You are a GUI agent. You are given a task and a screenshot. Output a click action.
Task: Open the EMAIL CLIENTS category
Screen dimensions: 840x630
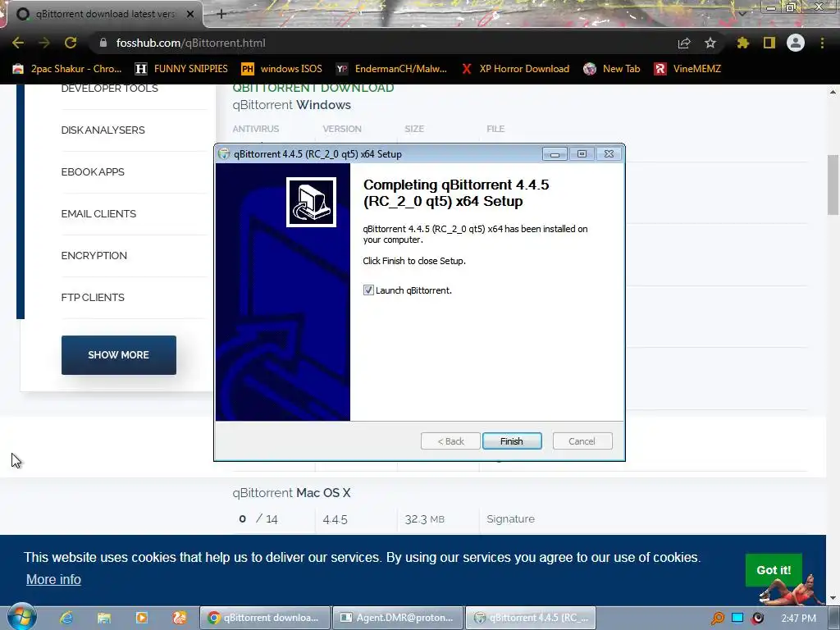[x=98, y=214]
